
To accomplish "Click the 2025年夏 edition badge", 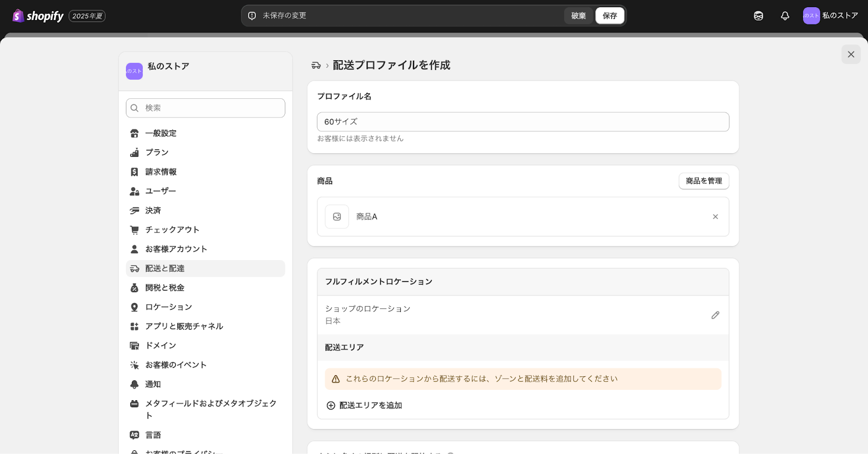I will point(87,16).
